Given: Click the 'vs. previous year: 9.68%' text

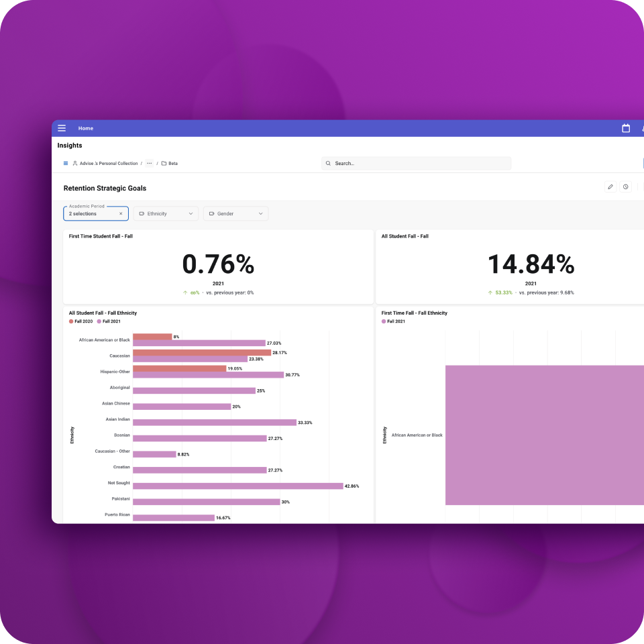Looking at the screenshot, I should (547, 293).
